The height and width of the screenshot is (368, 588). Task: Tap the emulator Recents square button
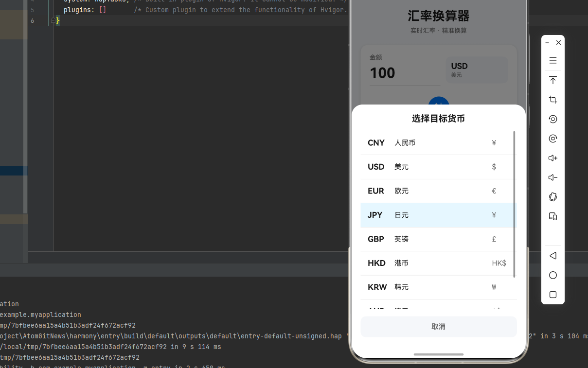tap(553, 295)
